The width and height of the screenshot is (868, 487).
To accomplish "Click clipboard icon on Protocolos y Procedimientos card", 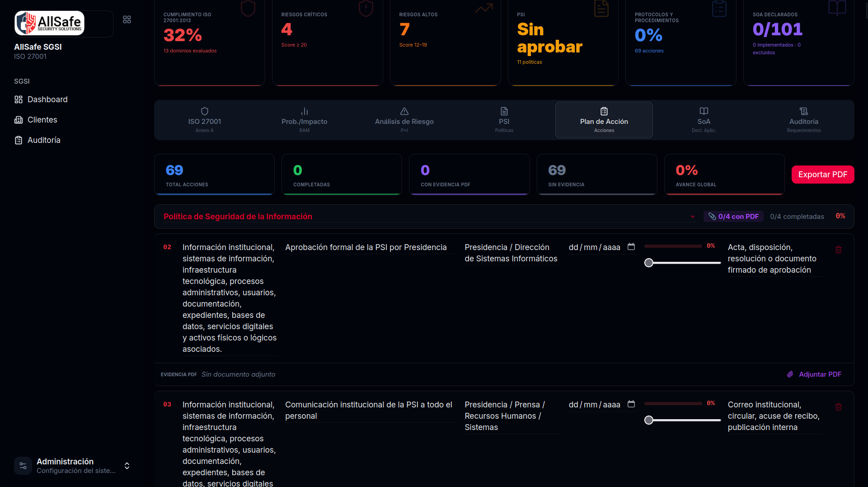I will click(x=719, y=8).
